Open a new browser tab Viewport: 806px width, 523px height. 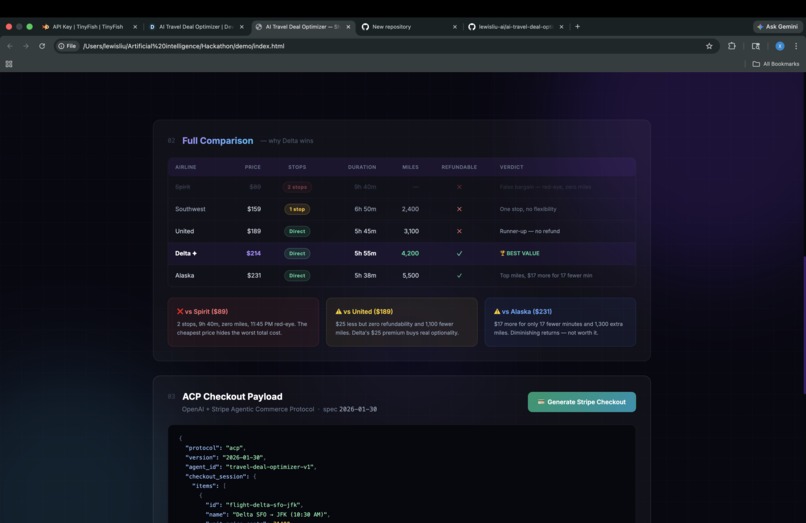[577, 27]
